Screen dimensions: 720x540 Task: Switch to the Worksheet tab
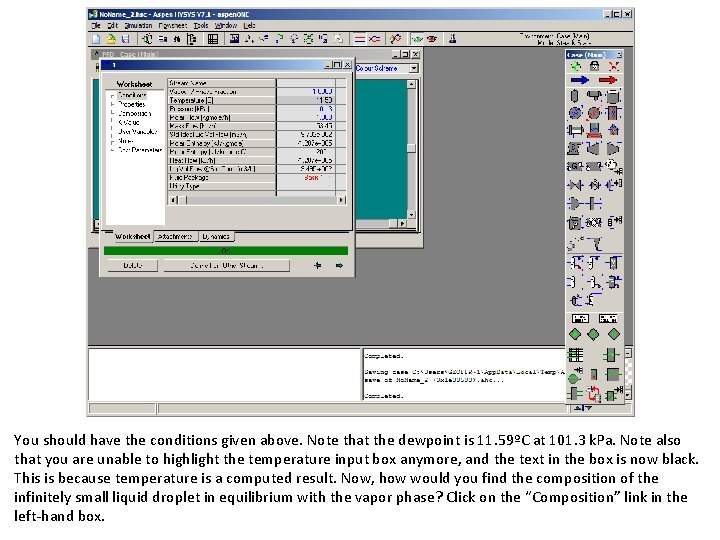point(132,236)
